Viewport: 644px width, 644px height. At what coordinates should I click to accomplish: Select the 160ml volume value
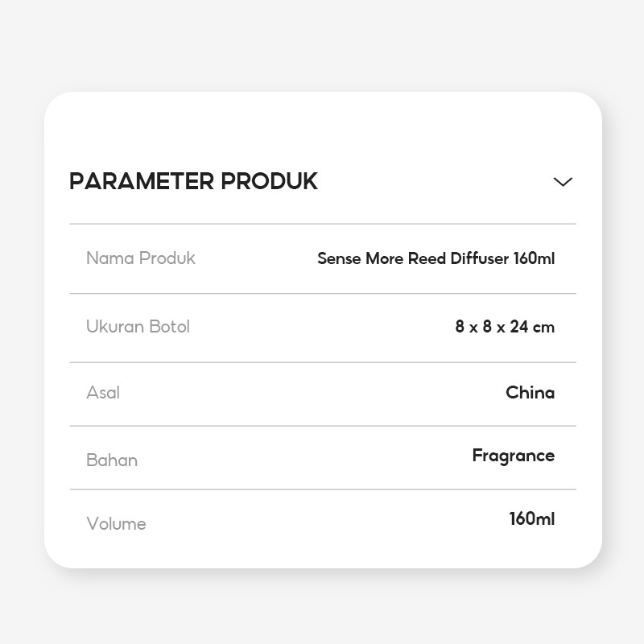(x=531, y=519)
